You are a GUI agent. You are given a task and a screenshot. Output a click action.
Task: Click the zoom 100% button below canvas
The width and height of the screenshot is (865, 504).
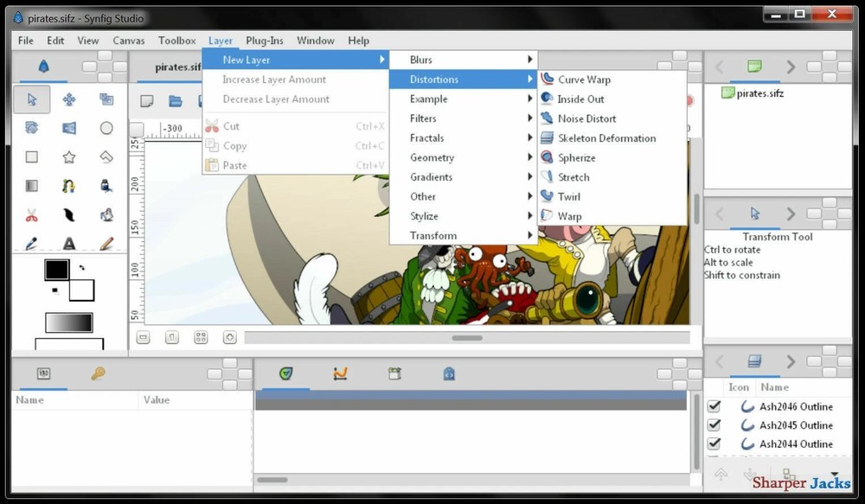(x=172, y=337)
